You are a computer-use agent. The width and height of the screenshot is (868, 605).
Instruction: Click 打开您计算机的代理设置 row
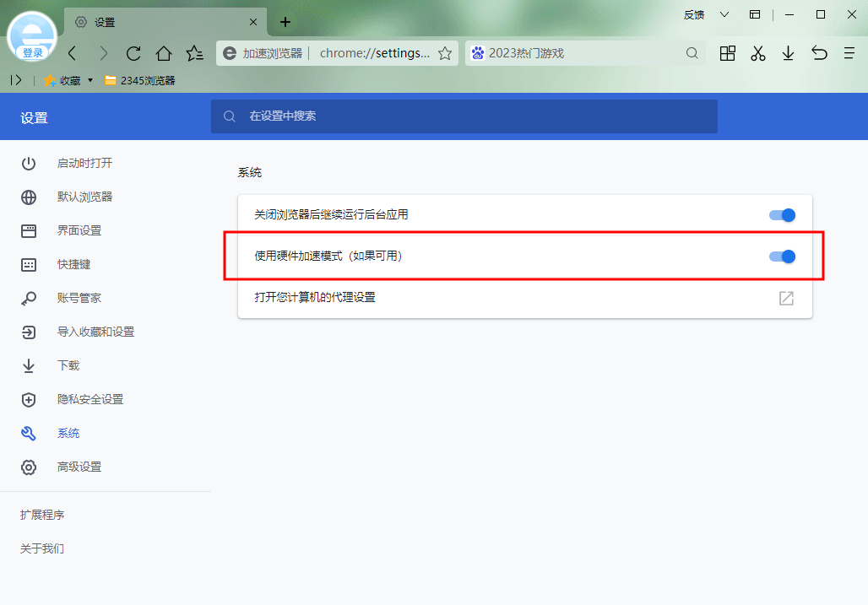(525, 298)
